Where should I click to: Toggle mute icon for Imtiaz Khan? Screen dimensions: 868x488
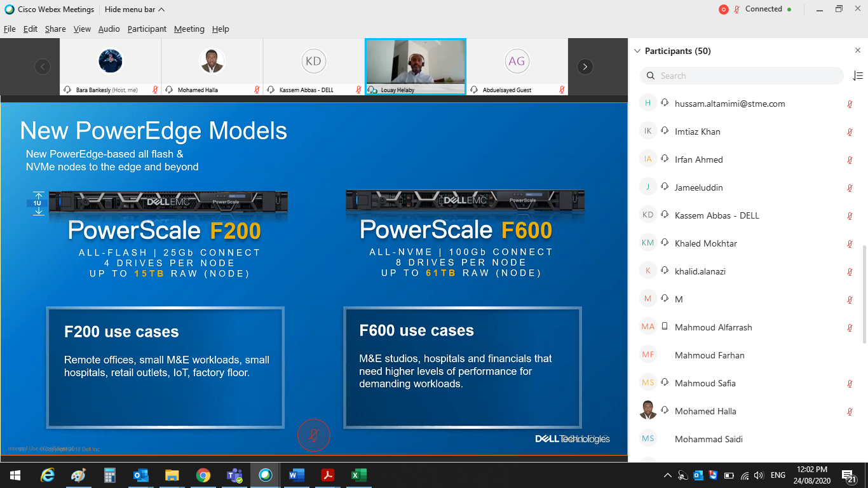pyautogui.click(x=850, y=132)
